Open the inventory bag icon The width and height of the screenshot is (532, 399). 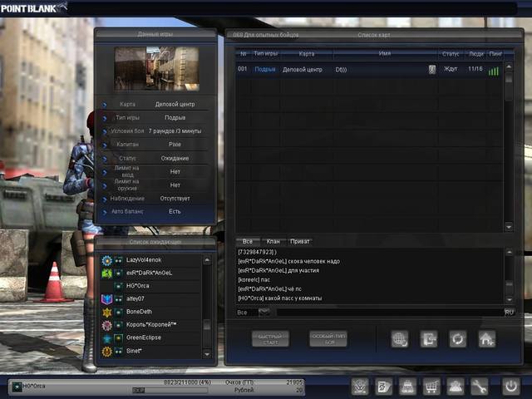point(407,387)
